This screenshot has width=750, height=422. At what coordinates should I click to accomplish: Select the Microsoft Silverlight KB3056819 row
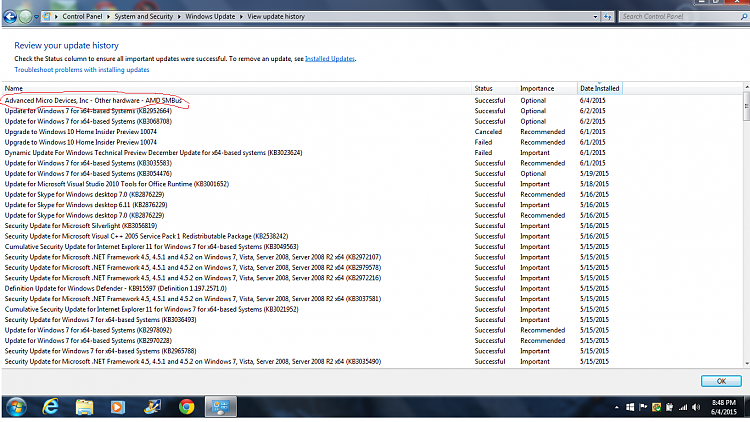point(313,226)
